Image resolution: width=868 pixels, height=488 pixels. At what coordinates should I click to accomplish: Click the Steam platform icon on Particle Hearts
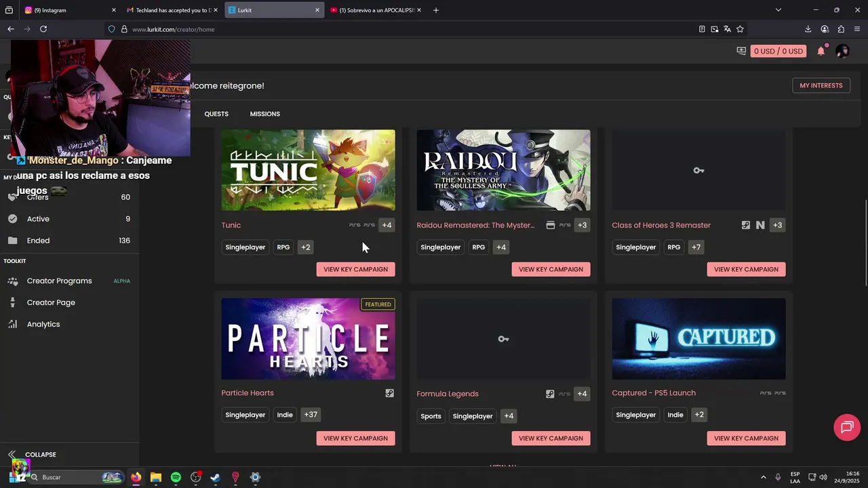coord(389,393)
